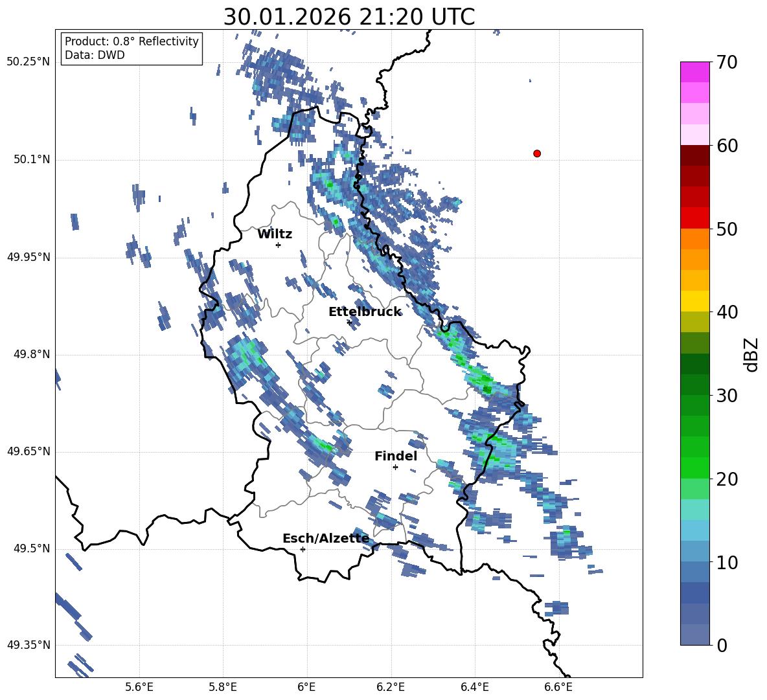This screenshot has height=700, width=767.
Task: Click the Esch/Alzette station label
Action: tap(326, 539)
